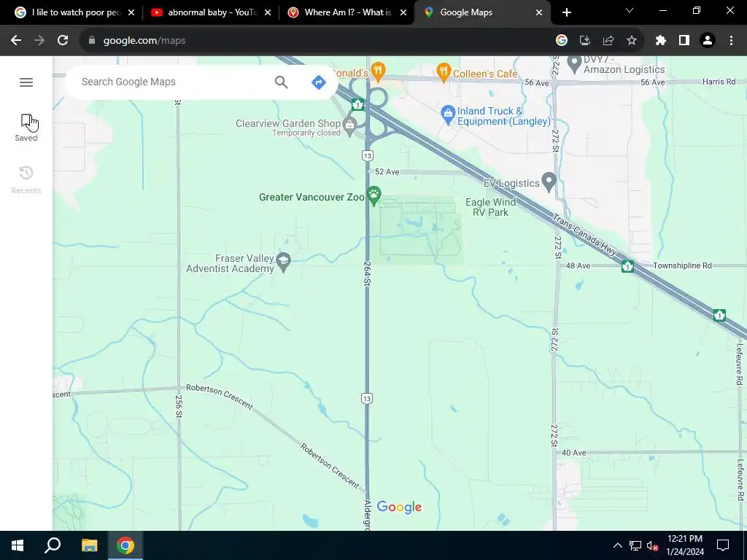
Task: Click the 52 Ave road label
Action: click(387, 171)
